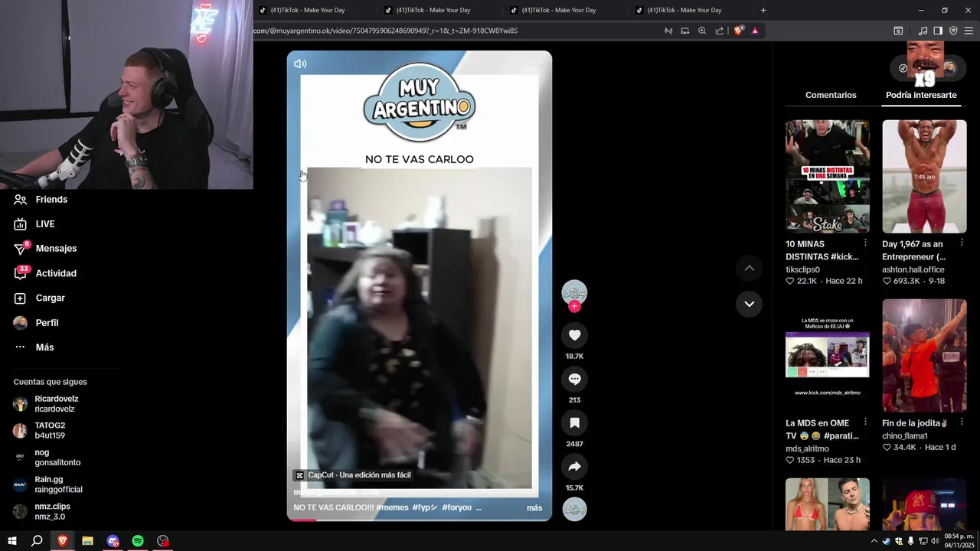Click the zoom magnifier in address bar
Image resolution: width=980 pixels, height=551 pixels.
(702, 31)
